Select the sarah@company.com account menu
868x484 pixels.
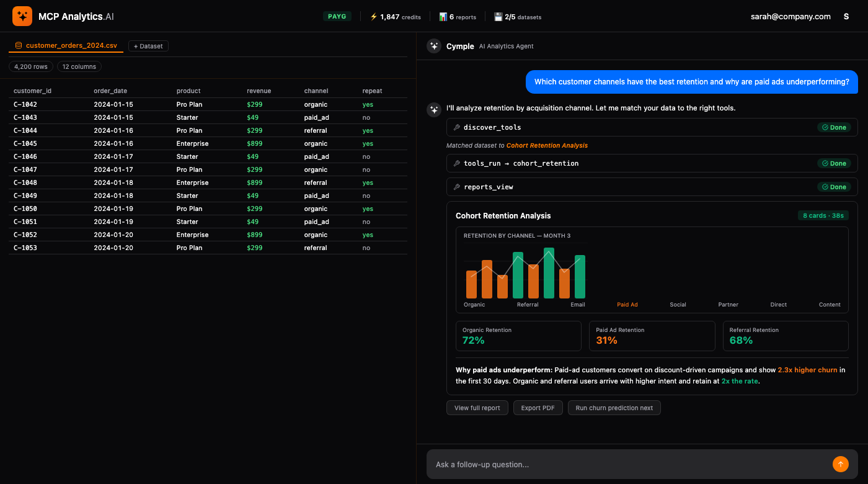pyautogui.click(x=790, y=16)
